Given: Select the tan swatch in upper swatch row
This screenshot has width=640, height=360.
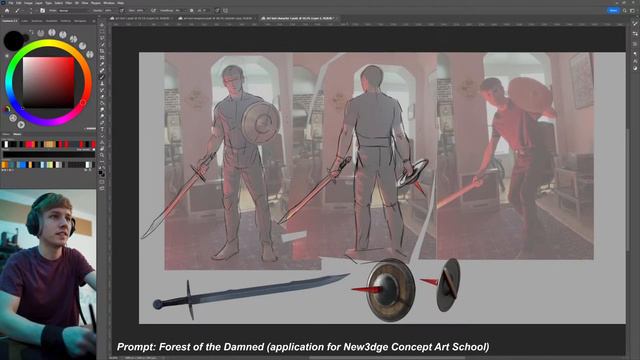Looking at the screenshot, I should tap(49, 144).
